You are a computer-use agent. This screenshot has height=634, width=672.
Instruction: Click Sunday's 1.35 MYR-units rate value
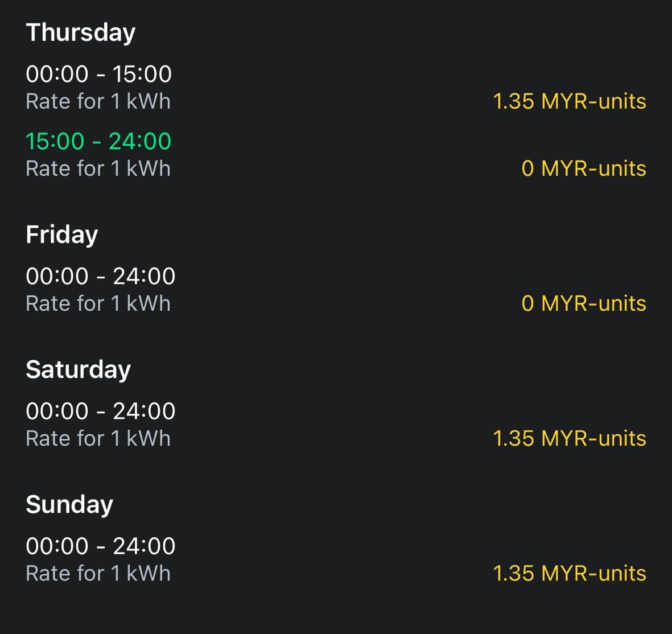569,573
